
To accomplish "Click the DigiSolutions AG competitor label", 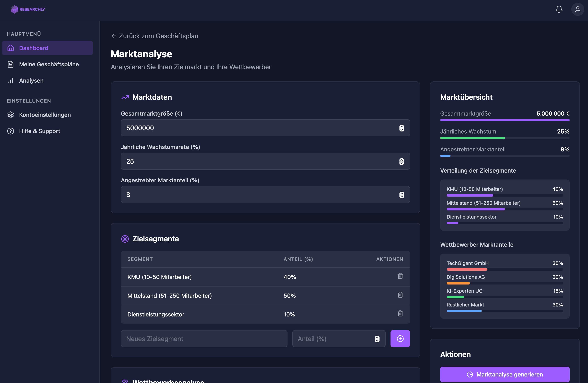I will [466, 277].
